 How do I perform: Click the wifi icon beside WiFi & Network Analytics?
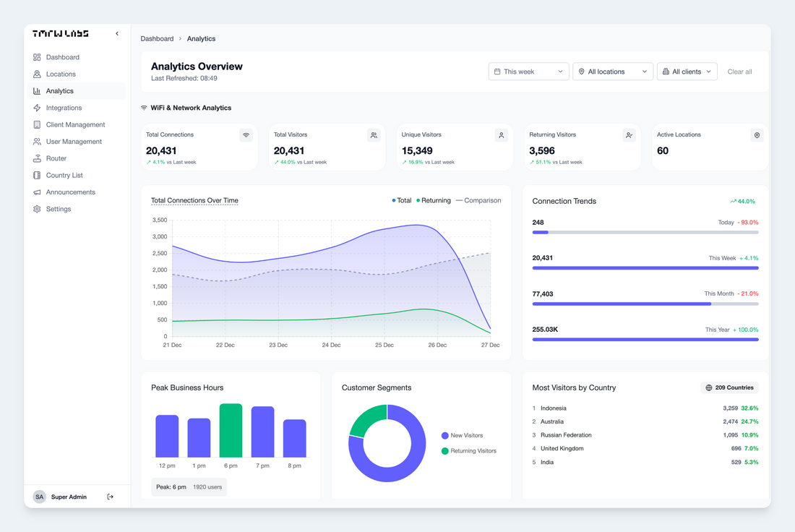click(144, 108)
